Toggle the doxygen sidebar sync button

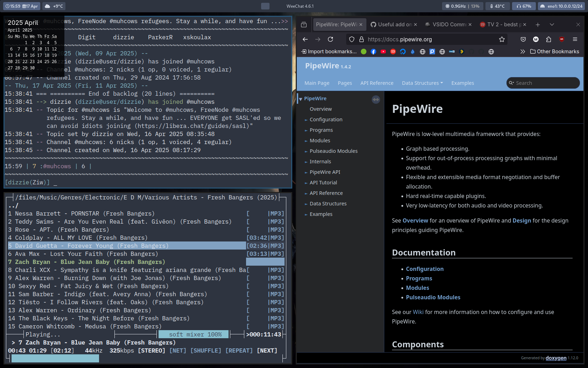[376, 100]
